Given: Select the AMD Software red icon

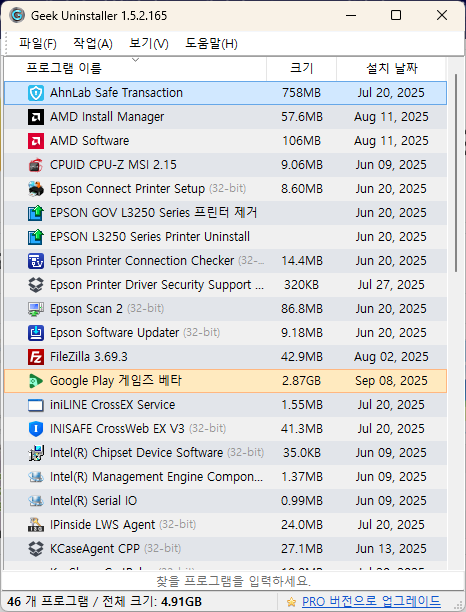Looking at the screenshot, I should click(36, 141).
